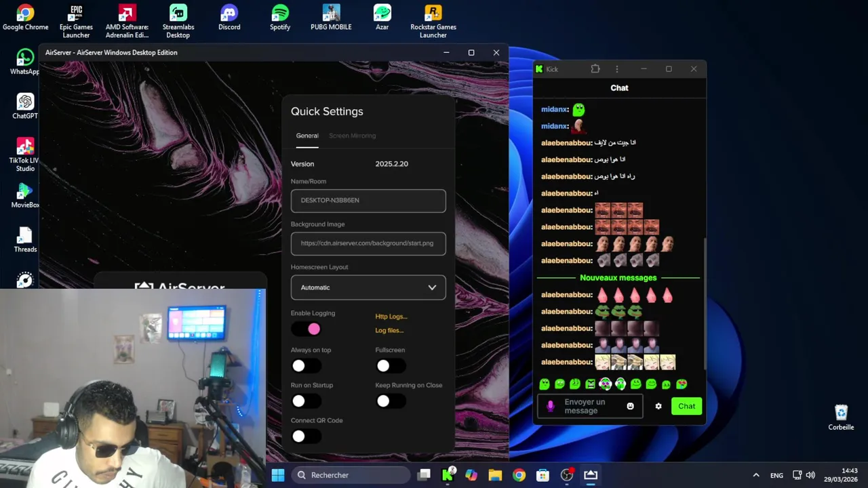Open Spotify desktop shortcut
Screen dimensions: 868x488
tap(280, 18)
